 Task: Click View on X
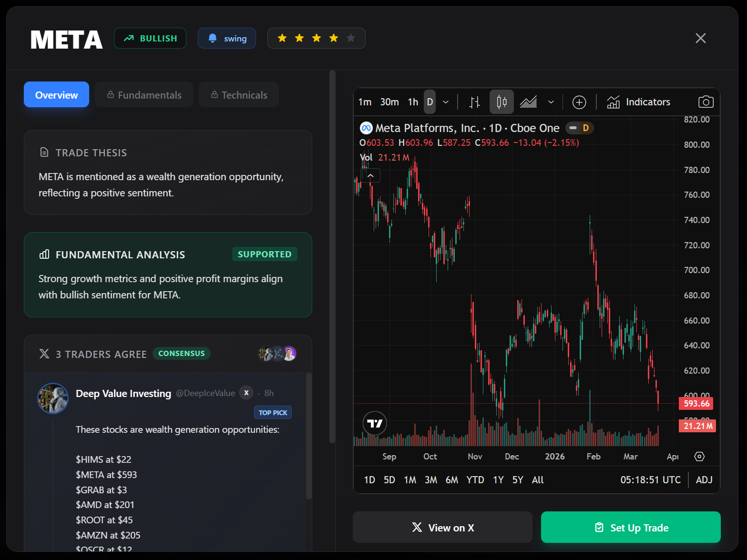point(442,527)
